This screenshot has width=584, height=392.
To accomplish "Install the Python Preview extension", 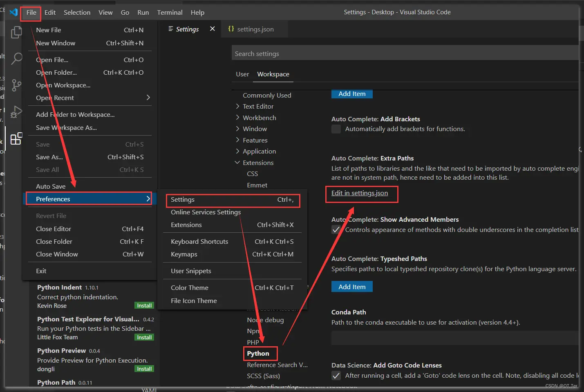I will point(144,368).
